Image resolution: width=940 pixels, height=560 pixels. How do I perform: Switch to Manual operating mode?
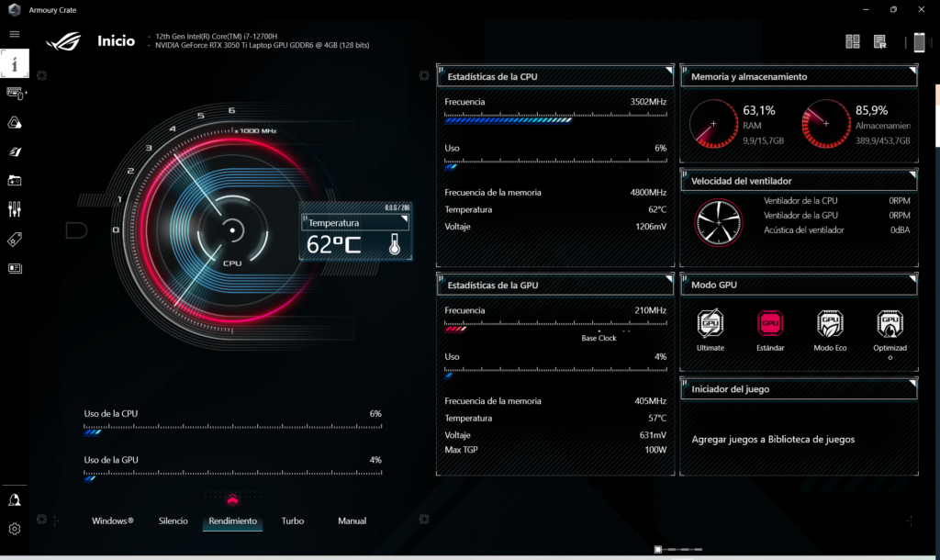(x=352, y=521)
